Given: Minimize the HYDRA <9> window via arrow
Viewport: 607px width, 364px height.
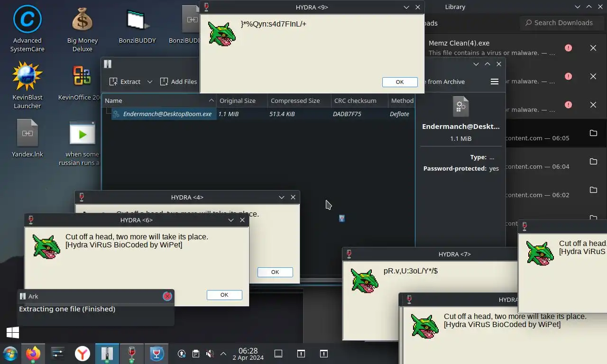Looking at the screenshot, I should [406, 7].
